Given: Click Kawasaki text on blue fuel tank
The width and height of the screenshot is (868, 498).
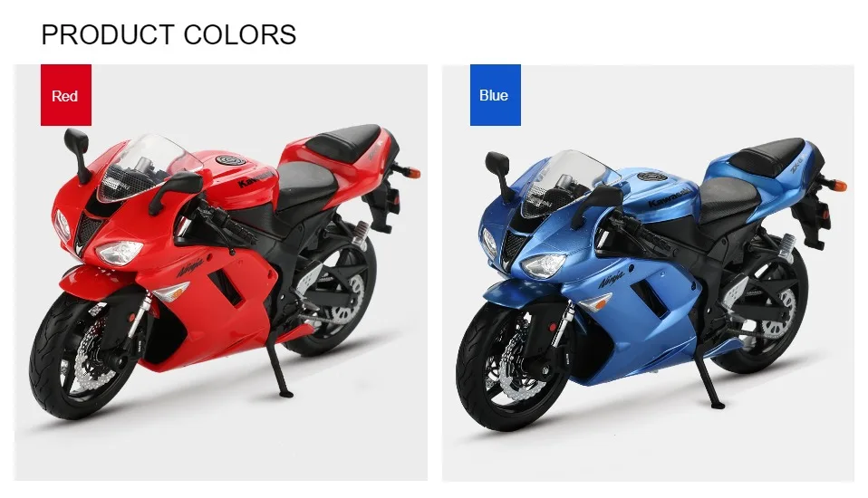Looking at the screenshot, I should coord(670,197).
